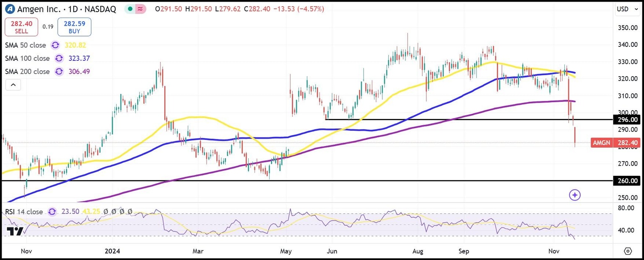Image resolution: width=644 pixels, height=260 pixels.
Task: Click the Mar time axis label
Action: pyautogui.click(x=198, y=251)
